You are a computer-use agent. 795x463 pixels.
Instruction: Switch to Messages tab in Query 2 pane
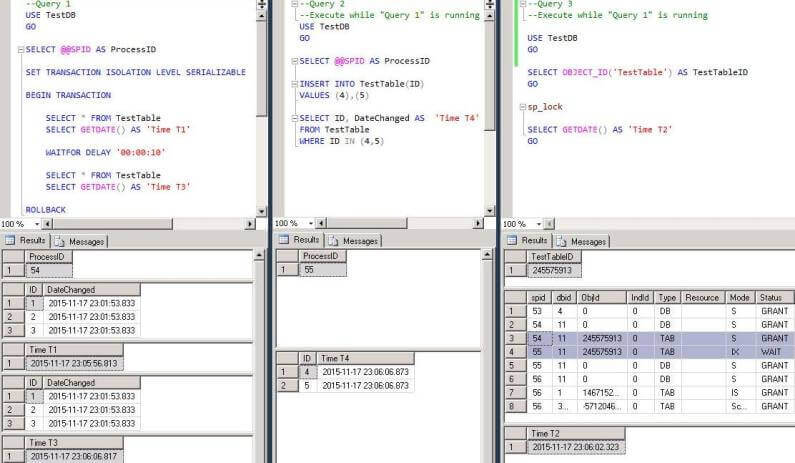click(353, 241)
